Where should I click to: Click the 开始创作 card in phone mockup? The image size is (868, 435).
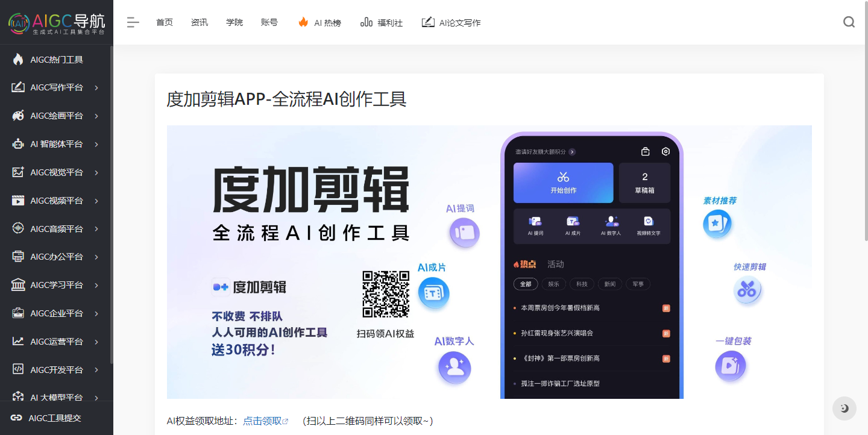[563, 183]
